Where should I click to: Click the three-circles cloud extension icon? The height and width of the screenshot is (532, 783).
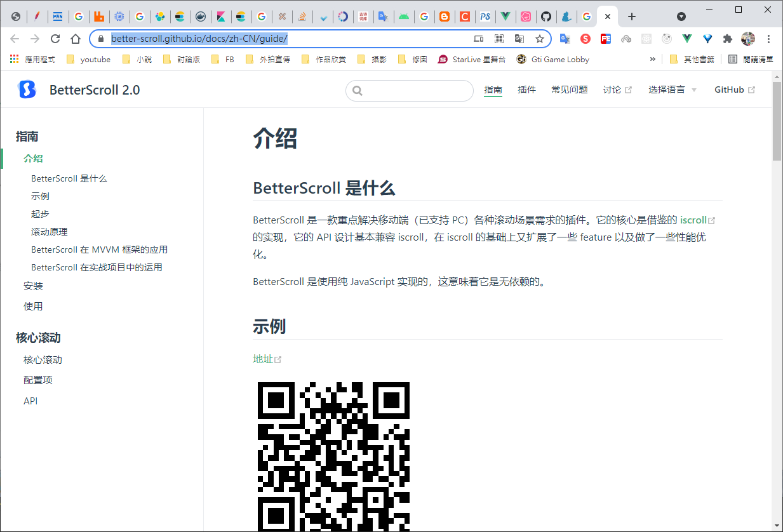click(x=626, y=39)
